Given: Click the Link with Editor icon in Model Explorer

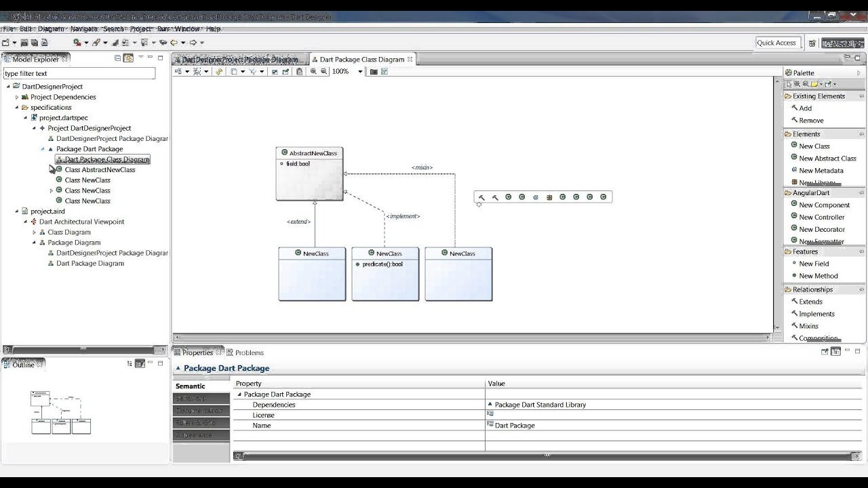Looking at the screenshot, I should pos(128,58).
